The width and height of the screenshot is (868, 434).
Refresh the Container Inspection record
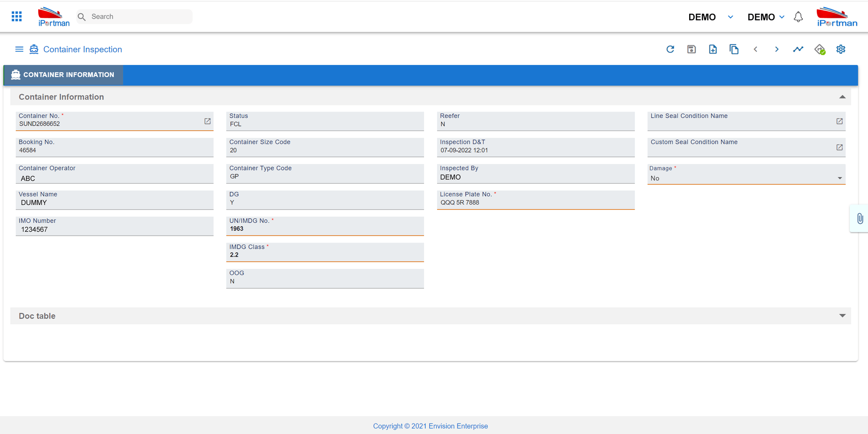[x=671, y=49]
